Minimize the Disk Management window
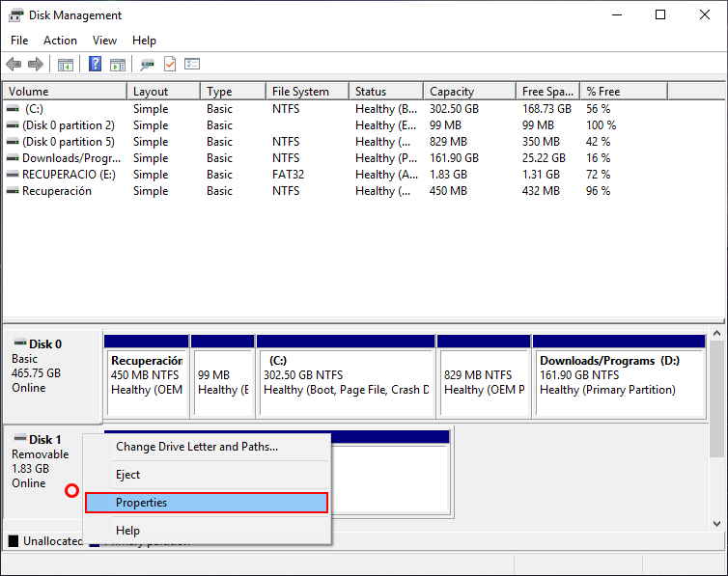 tap(617, 14)
